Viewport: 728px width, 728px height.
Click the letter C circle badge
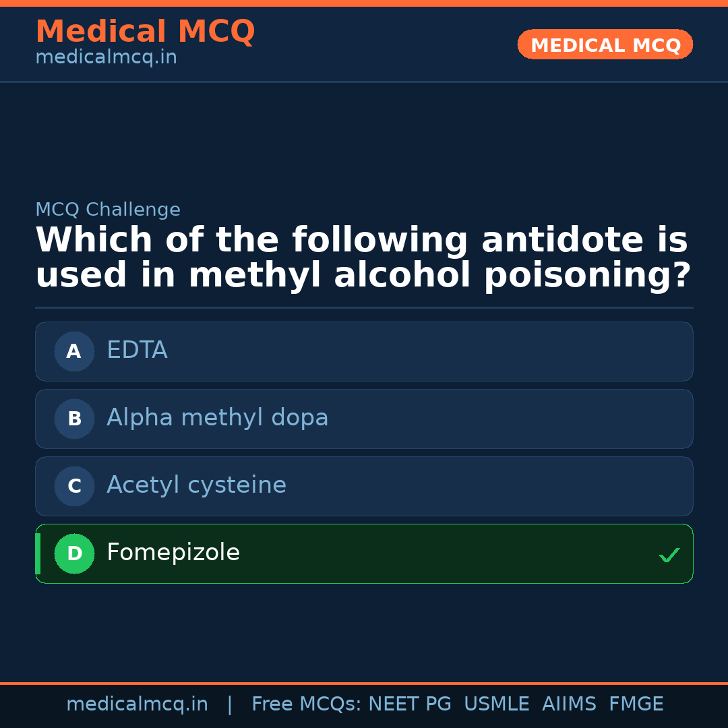tap(74, 486)
